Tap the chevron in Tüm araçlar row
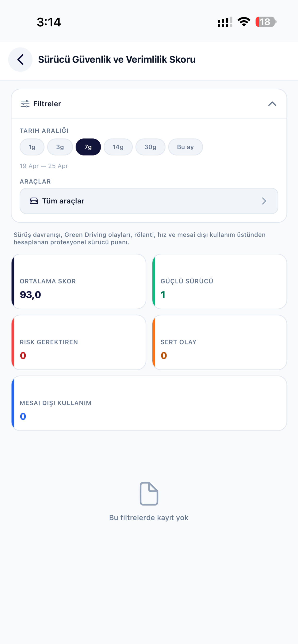The height and width of the screenshot is (644, 298). tap(264, 201)
